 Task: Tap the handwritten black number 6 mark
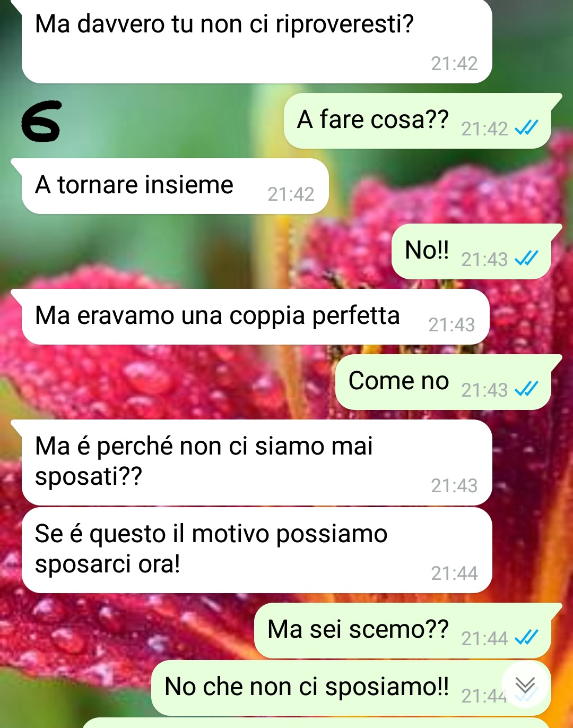pyautogui.click(x=41, y=122)
